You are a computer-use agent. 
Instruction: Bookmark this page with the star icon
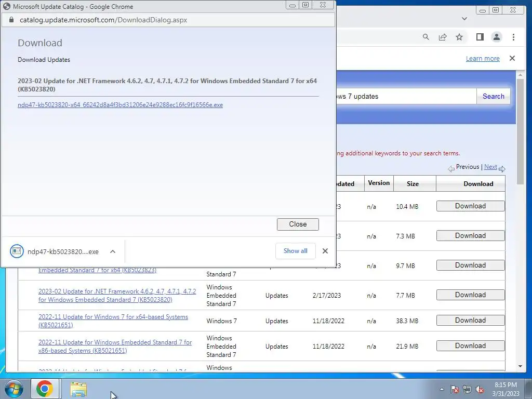459,37
